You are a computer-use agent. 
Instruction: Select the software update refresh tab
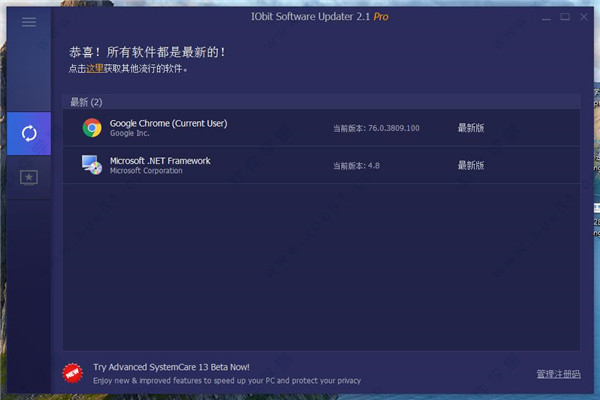pos(29,134)
